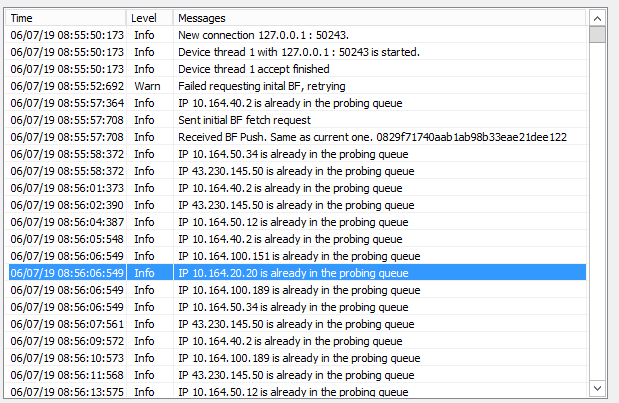Image resolution: width=619 pixels, height=403 pixels.
Task: Select the 08:56:04:387 IP 10.164.50.12 row
Action: [298, 222]
